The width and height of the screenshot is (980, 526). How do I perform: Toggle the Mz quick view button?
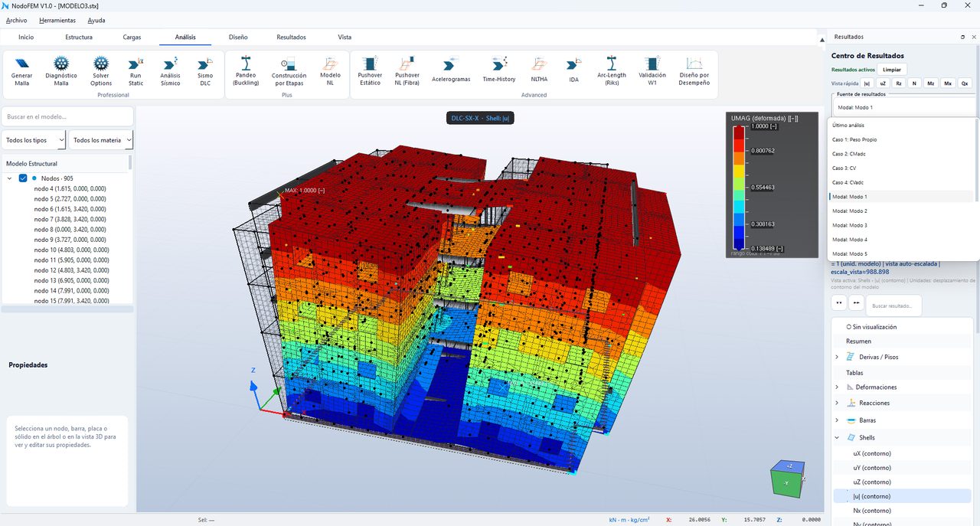930,83
